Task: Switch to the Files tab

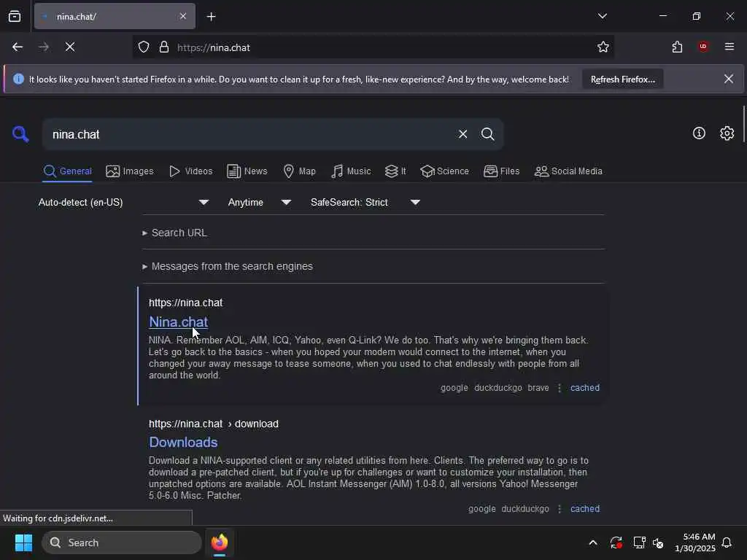Action: click(x=502, y=171)
